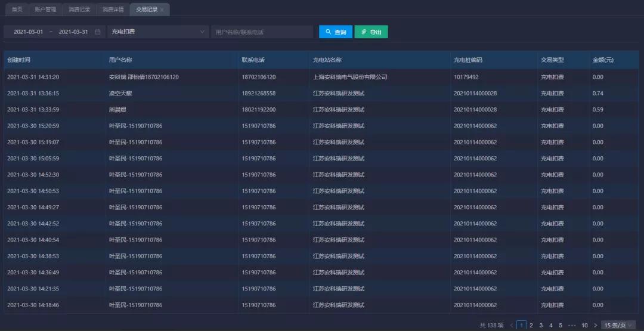Go to page 3 of results
Viewport: 644px width, 331px height.
click(541, 325)
